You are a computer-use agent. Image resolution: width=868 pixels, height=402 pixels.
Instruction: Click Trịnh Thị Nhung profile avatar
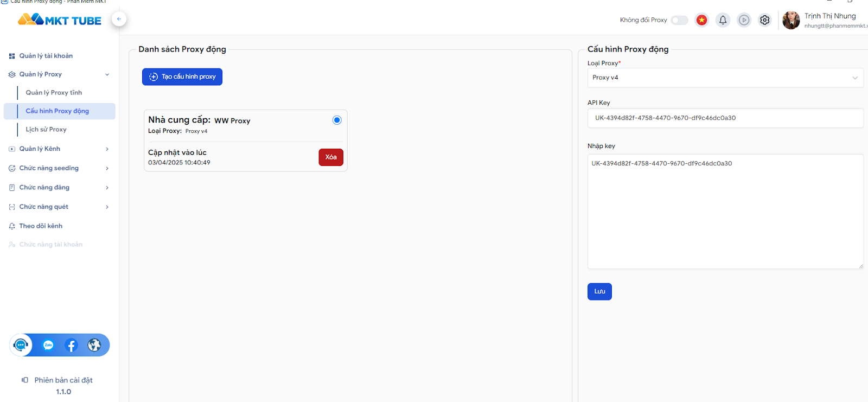pyautogui.click(x=791, y=20)
